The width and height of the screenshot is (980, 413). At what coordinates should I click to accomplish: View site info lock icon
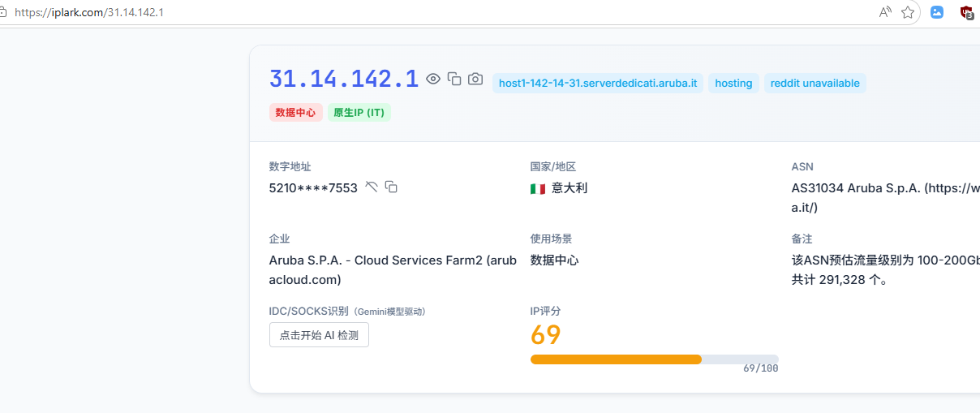(3, 12)
